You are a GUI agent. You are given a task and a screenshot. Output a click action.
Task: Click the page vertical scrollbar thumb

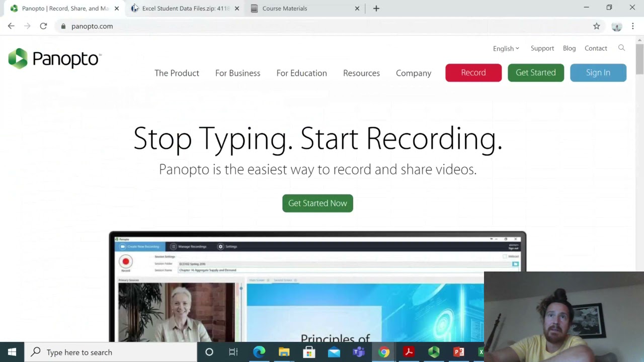coord(639,59)
